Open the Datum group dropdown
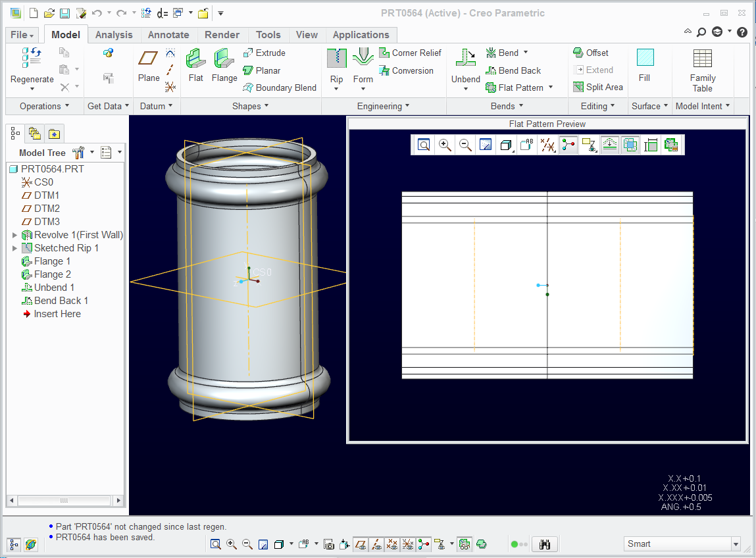The image size is (756, 558). (x=156, y=106)
